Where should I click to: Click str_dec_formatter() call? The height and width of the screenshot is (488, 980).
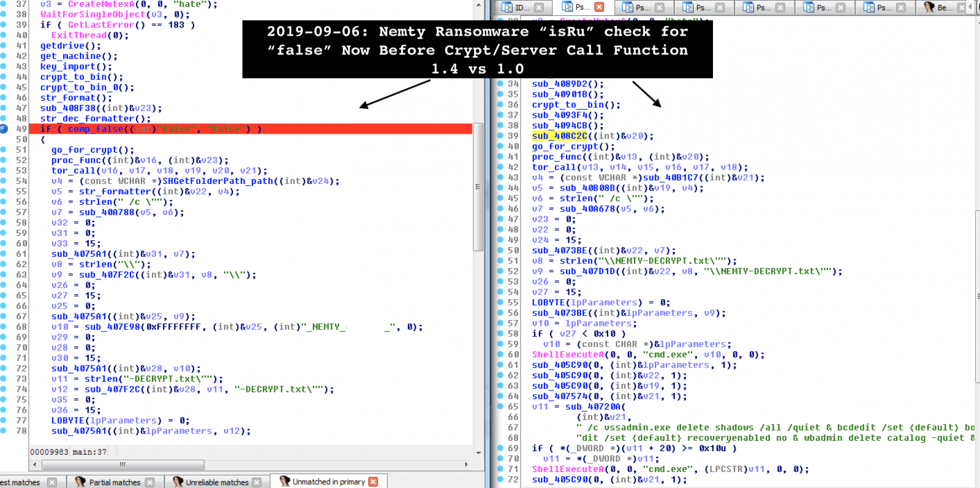point(96,118)
